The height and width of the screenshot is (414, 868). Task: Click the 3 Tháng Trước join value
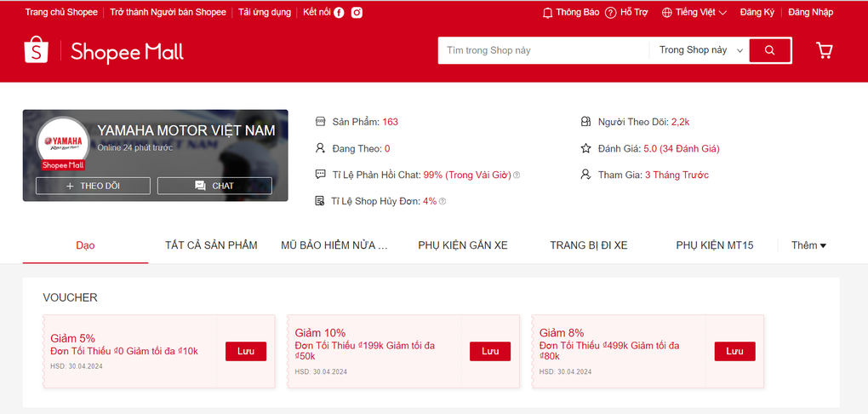point(677,175)
